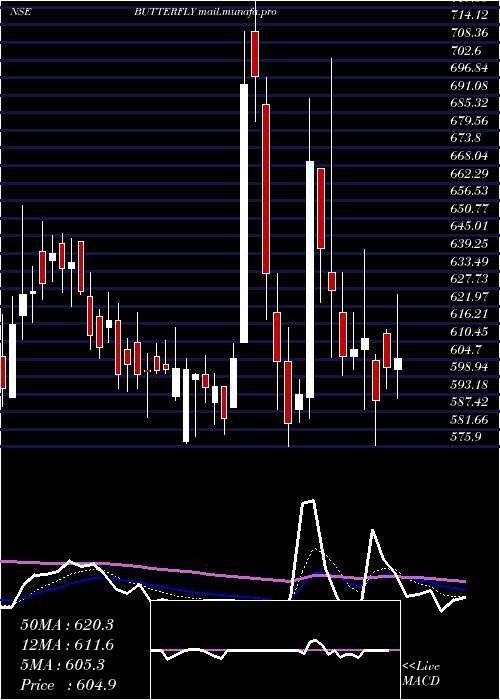
Task: Select the 639.25 price axis label
Action: (469, 243)
